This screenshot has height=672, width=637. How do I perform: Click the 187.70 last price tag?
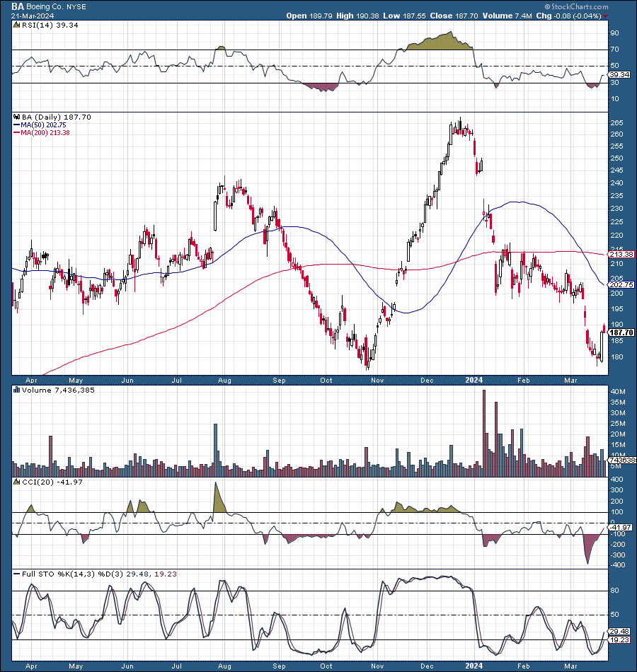click(621, 332)
